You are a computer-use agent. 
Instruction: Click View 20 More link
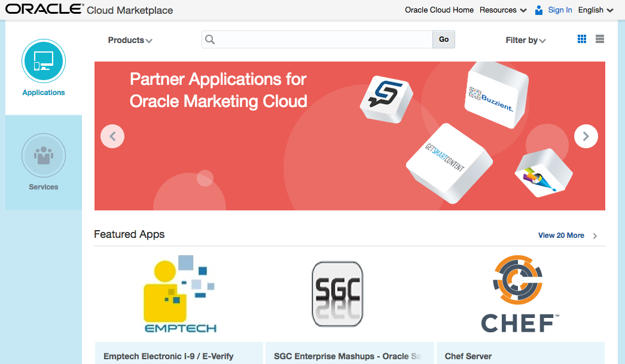561,235
